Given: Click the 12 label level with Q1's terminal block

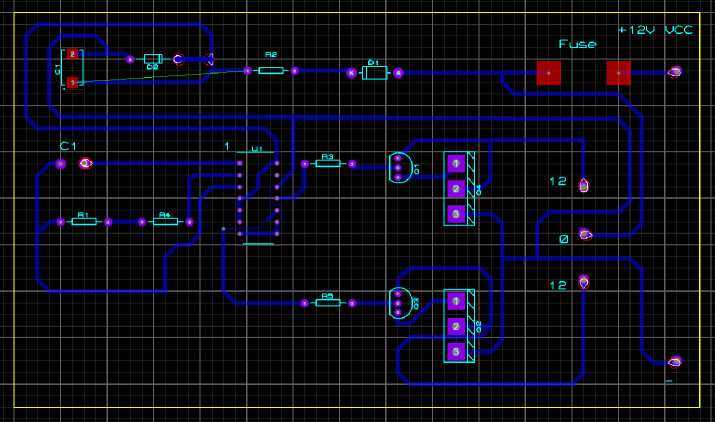Looking at the screenshot, I should (x=558, y=182).
